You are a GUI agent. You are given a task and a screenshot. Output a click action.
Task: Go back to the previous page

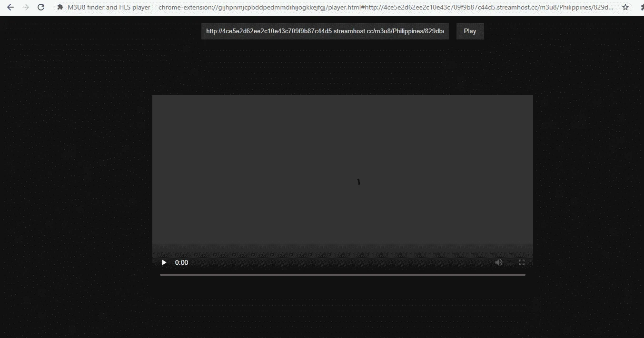pos(10,7)
